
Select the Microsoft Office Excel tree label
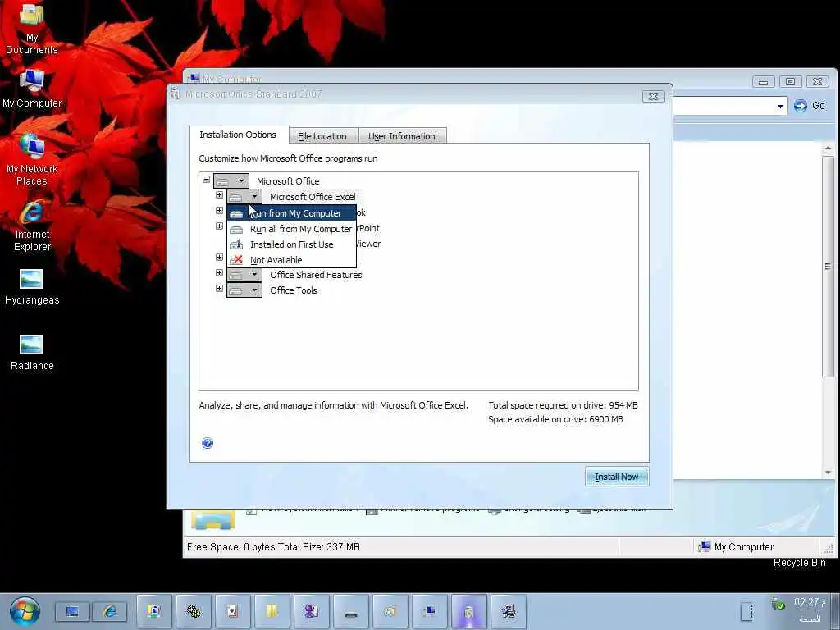click(313, 197)
